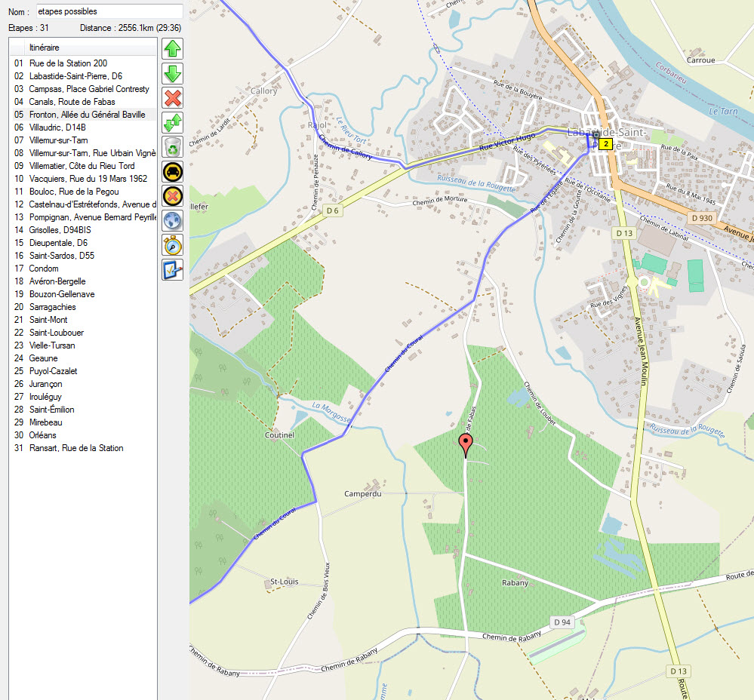Click the red X delete step icon
The height and width of the screenshot is (700, 754).
coord(172,98)
